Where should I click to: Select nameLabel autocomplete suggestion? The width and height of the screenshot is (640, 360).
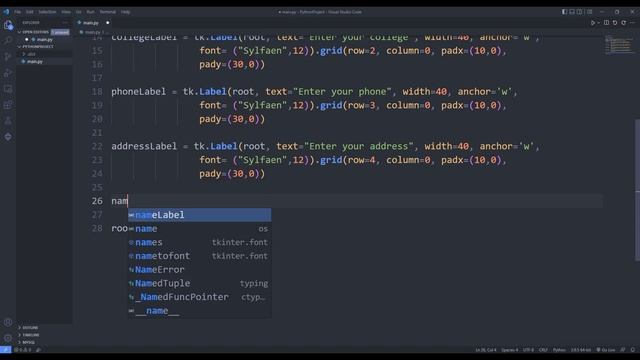pos(200,215)
